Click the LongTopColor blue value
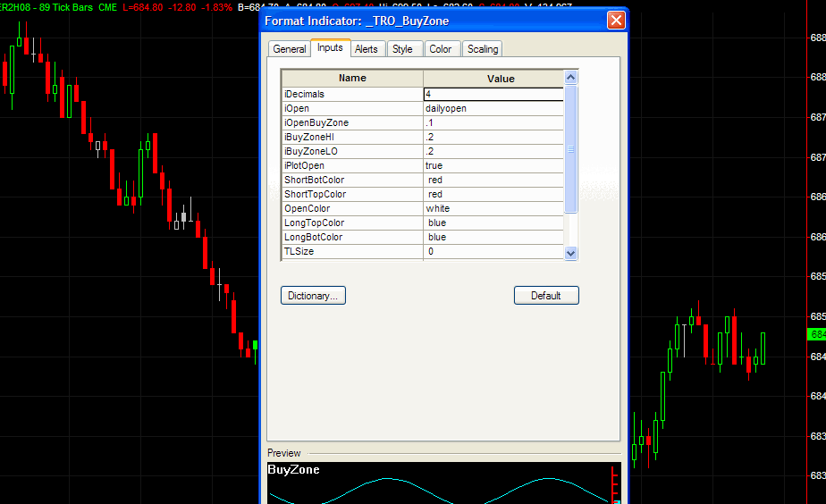The width and height of the screenshot is (826, 504). (x=493, y=223)
